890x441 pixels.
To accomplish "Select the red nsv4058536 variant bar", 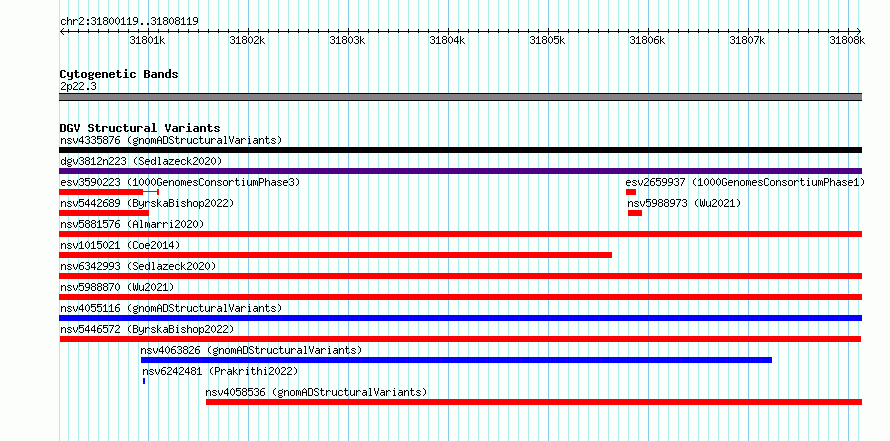I will pyautogui.click(x=534, y=402).
